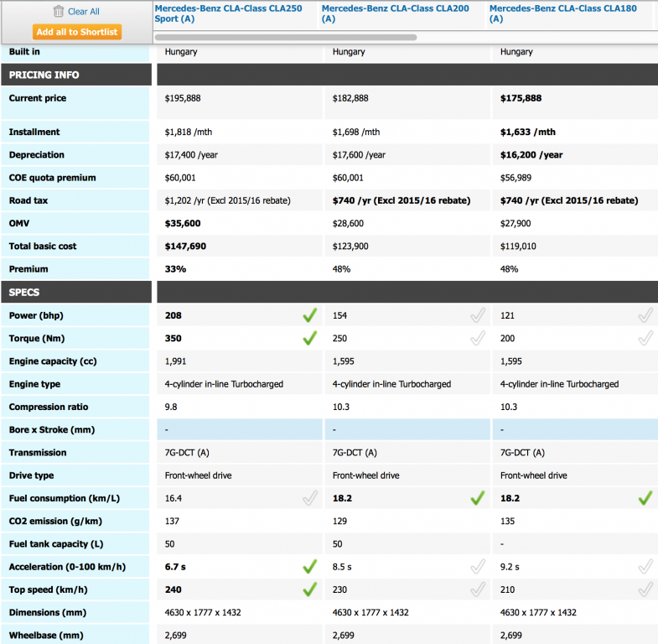
Task: Click the Built in row label
Action: 24,52
